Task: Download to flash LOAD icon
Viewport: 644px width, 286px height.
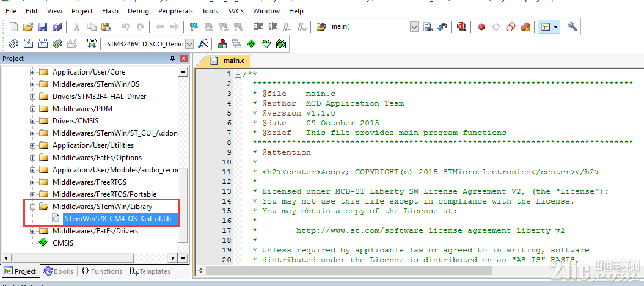Action: tap(92, 43)
